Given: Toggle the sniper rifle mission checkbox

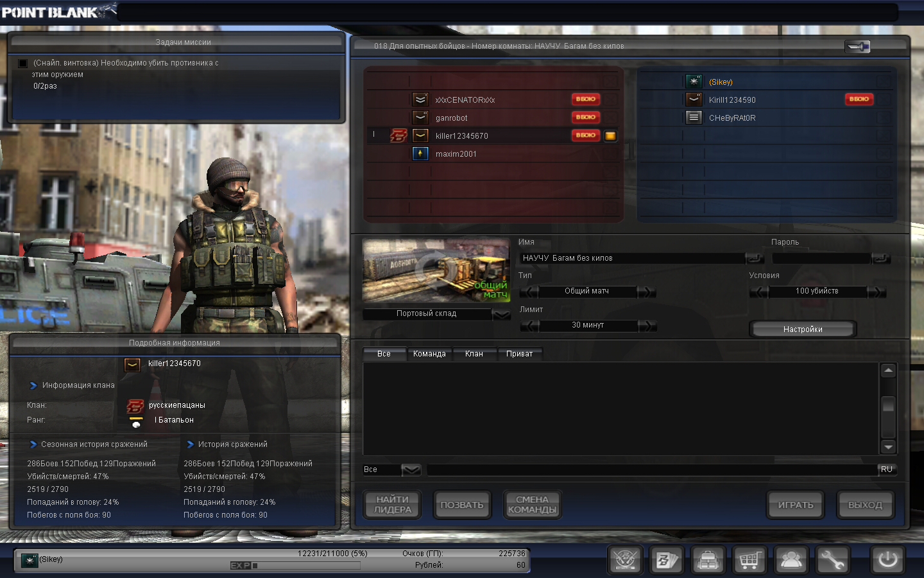Looking at the screenshot, I should coord(23,63).
